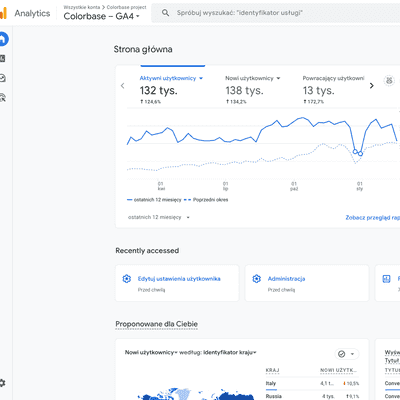Expand Nowi użytkownicy metric dropdown
Screen dimensions: 400x400
278,78
